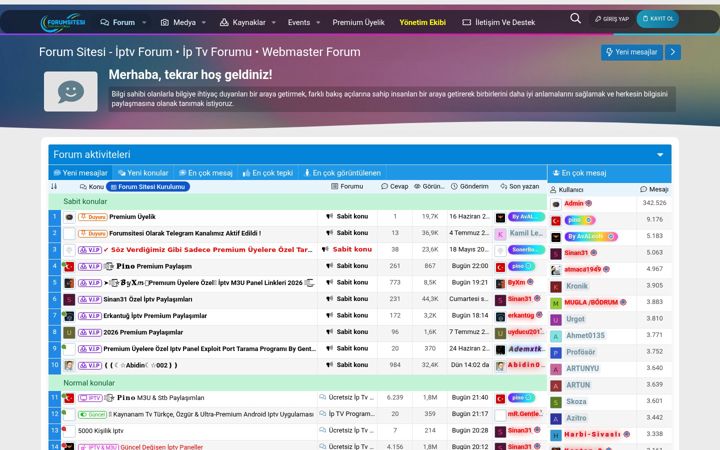Click the avatar beside Sinan31 Özel İptv Paylaşımları

tap(69, 299)
